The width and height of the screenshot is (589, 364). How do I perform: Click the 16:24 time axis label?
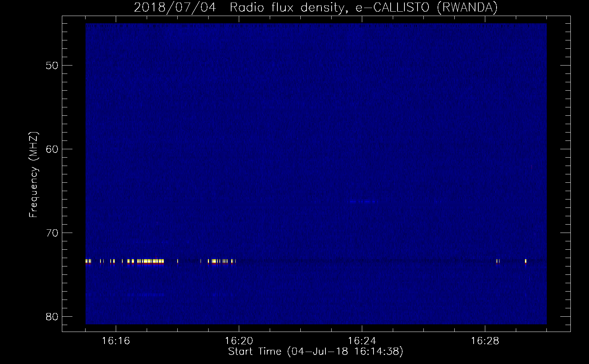[x=362, y=341]
